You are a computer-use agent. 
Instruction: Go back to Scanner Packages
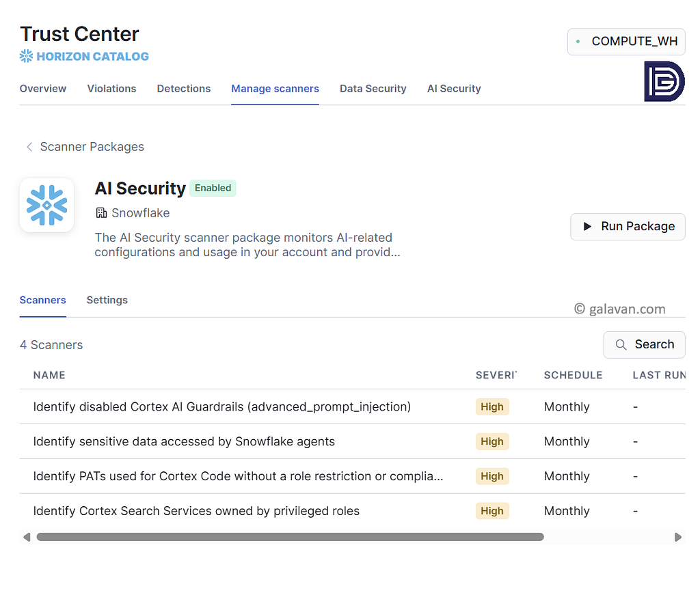coord(92,147)
